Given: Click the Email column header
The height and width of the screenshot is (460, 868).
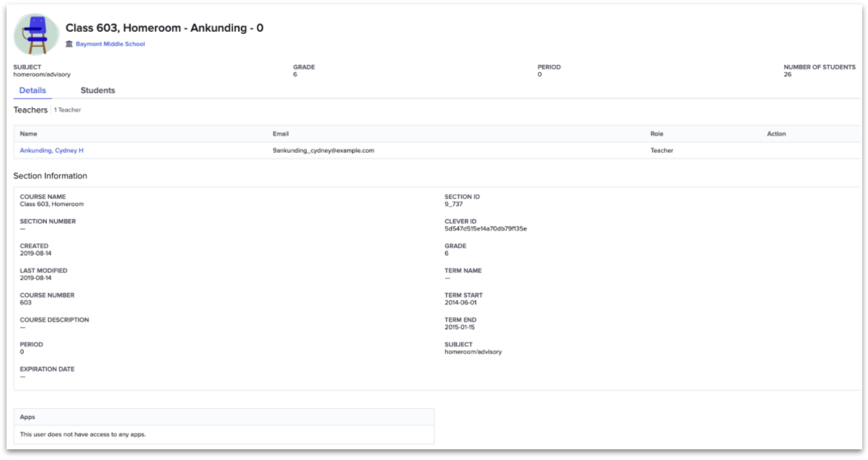Looking at the screenshot, I should [280, 133].
